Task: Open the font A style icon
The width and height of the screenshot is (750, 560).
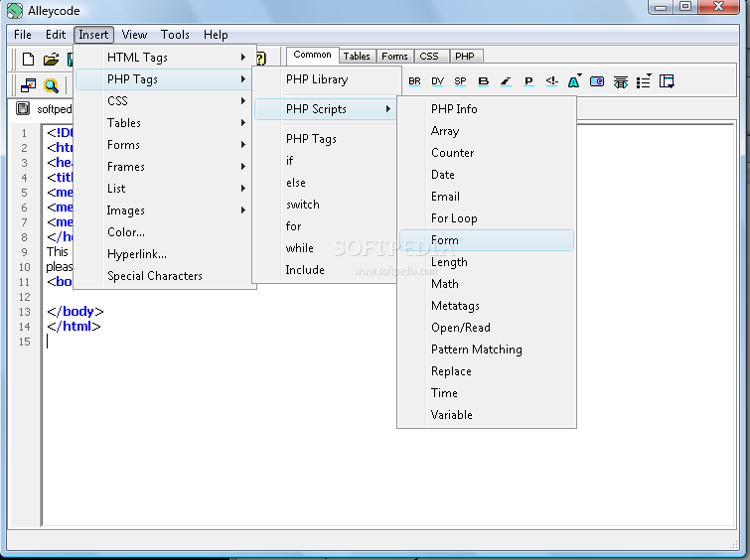Action: click(574, 81)
